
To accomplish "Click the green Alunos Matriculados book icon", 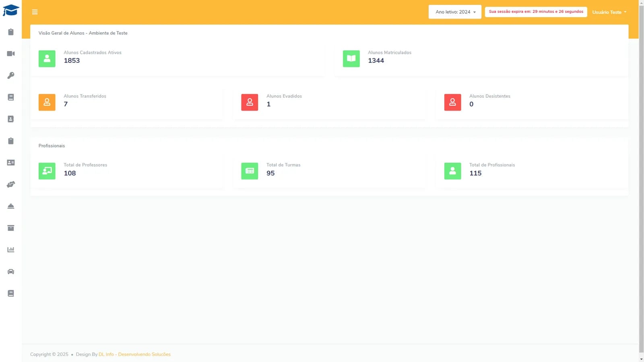I will [351, 59].
